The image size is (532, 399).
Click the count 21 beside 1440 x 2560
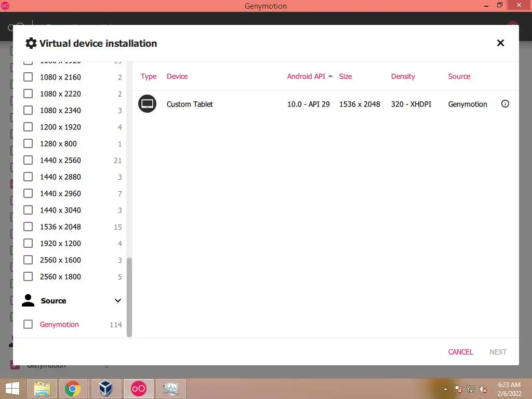(x=118, y=161)
